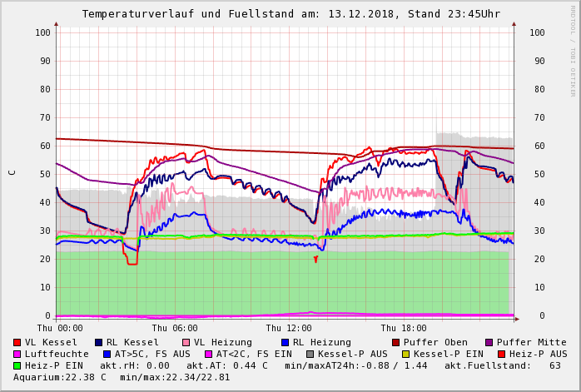
Task: Click the purple Puffer Mitte legend swatch
Action: 489,343
